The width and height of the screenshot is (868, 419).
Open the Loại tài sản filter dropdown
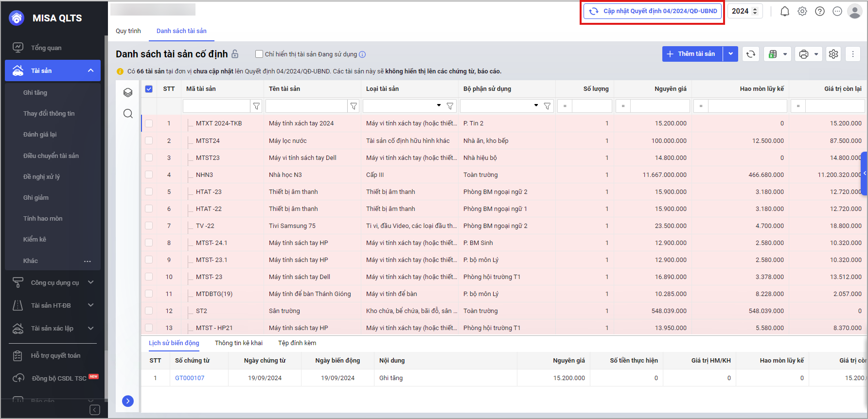click(x=439, y=105)
